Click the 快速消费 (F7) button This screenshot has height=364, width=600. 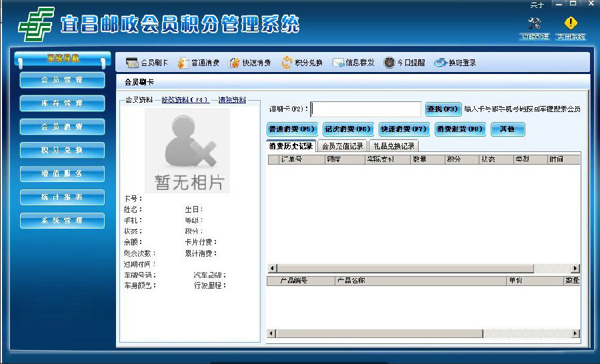(404, 129)
